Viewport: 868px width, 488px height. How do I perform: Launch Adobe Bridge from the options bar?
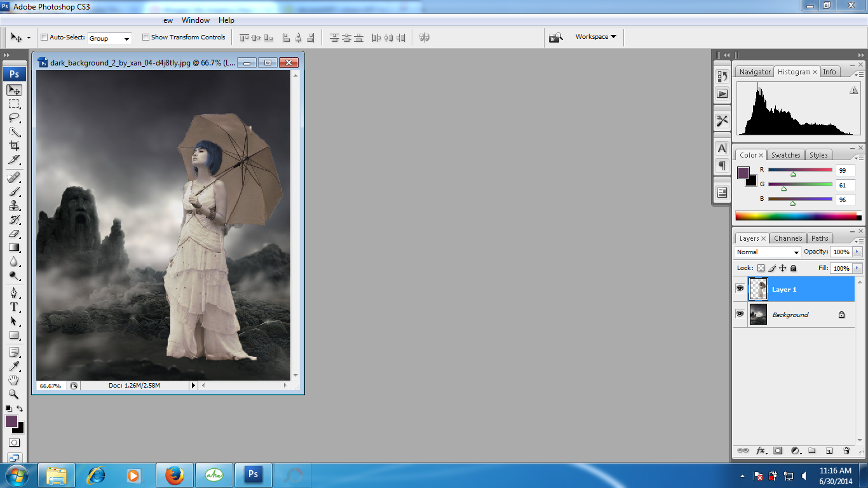pos(556,37)
